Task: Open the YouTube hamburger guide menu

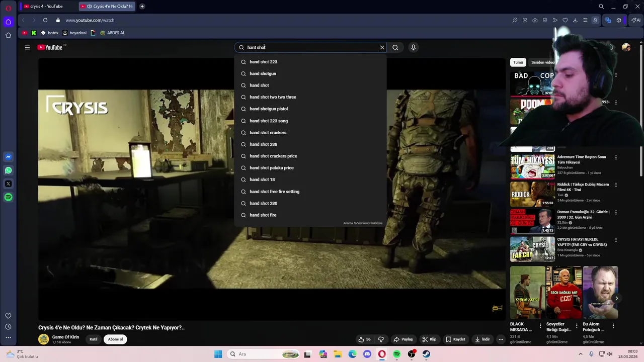Action: click(x=27, y=47)
